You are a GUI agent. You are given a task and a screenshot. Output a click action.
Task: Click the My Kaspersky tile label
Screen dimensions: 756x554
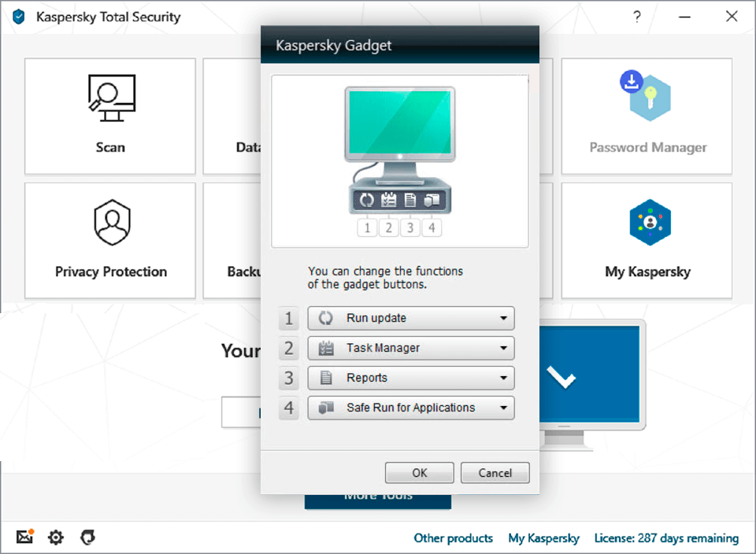pos(647,271)
